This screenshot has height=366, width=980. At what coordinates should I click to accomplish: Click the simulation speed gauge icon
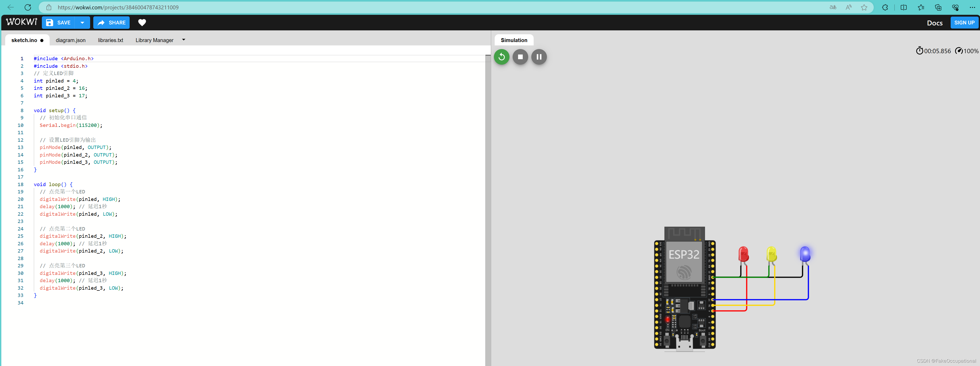[x=959, y=51]
